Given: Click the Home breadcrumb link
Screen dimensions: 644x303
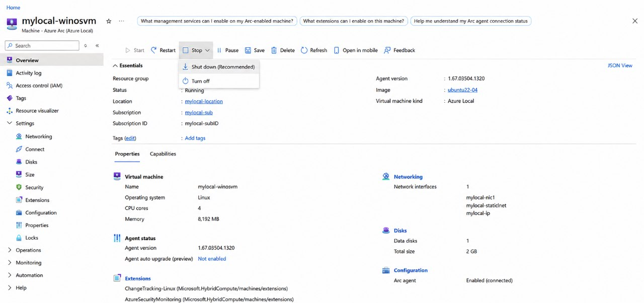Looking at the screenshot, I should point(13,8).
